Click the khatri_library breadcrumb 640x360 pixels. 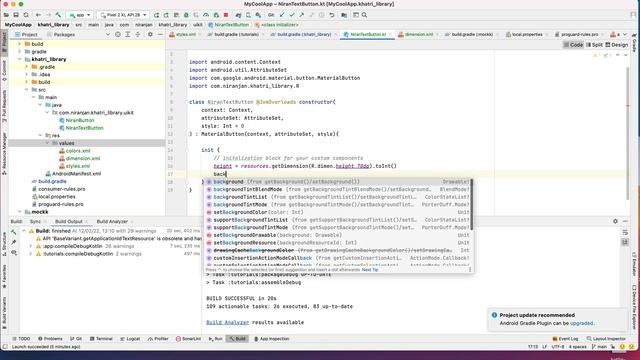[x=53, y=25]
